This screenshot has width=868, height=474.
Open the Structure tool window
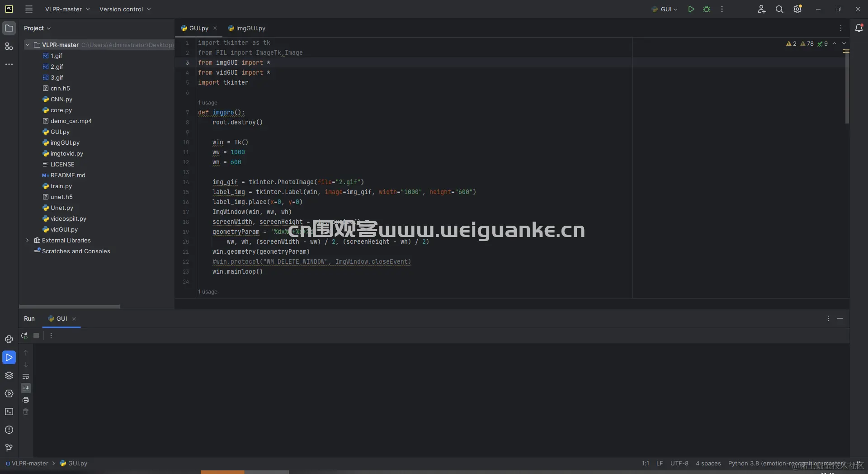tap(9, 46)
